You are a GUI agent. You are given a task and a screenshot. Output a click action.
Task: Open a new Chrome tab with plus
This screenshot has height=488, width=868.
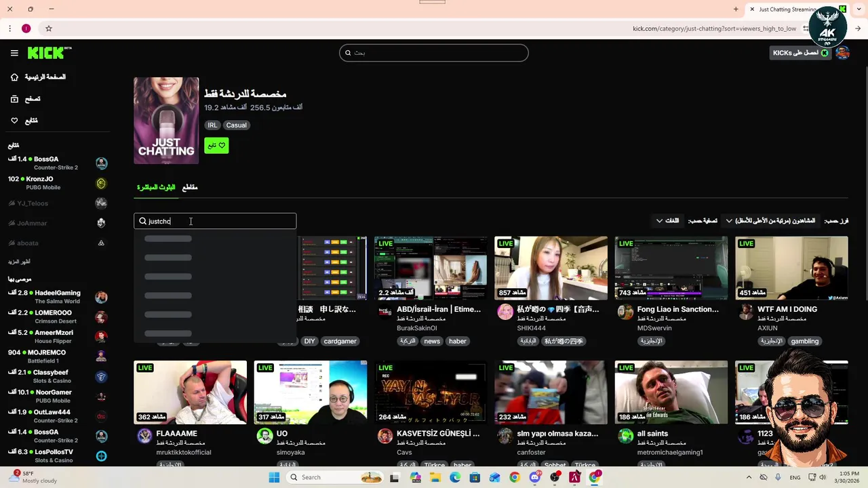pyautogui.click(x=736, y=9)
